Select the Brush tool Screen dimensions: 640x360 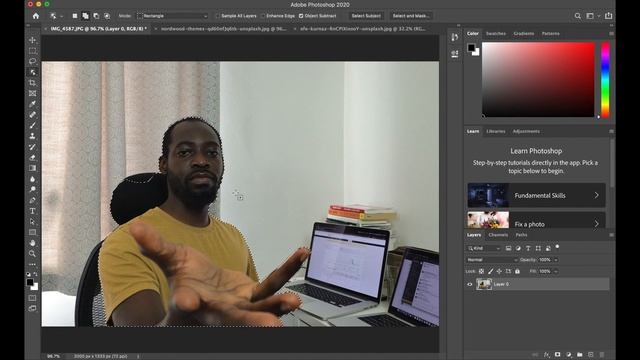coord(33,125)
